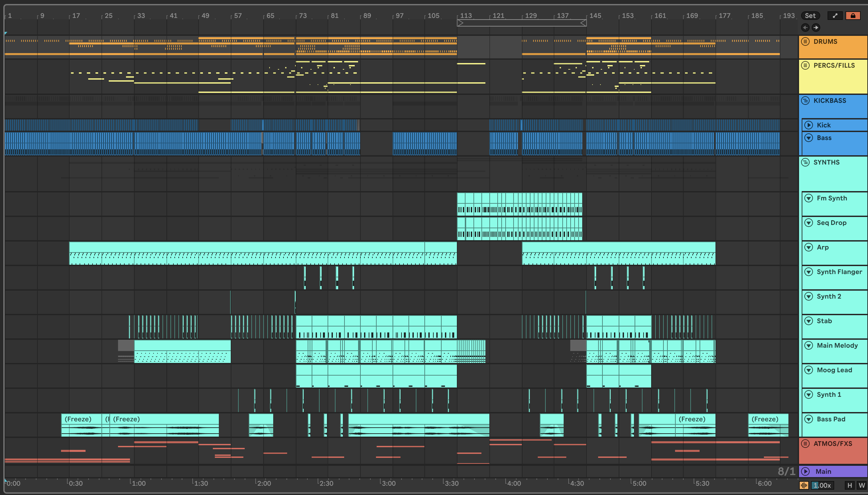Fold the ATMOS/FXS group icon
This screenshot has height=495, width=868.
[x=805, y=444]
